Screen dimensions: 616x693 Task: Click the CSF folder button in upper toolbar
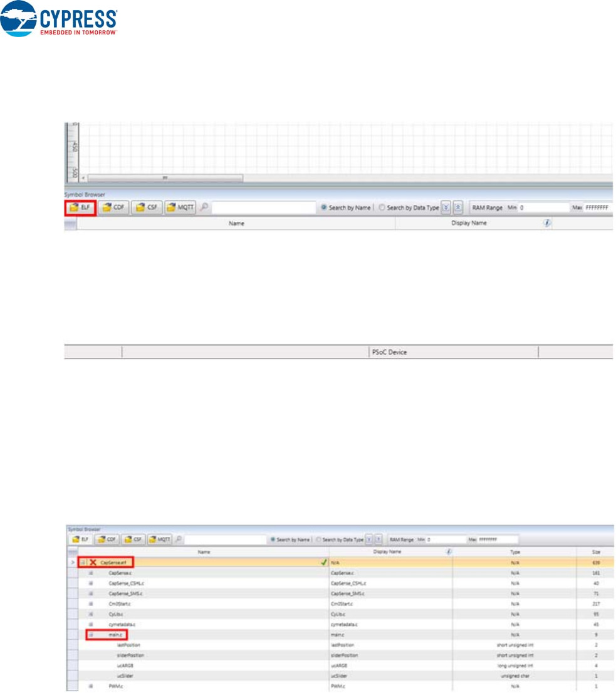[x=147, y=208]
